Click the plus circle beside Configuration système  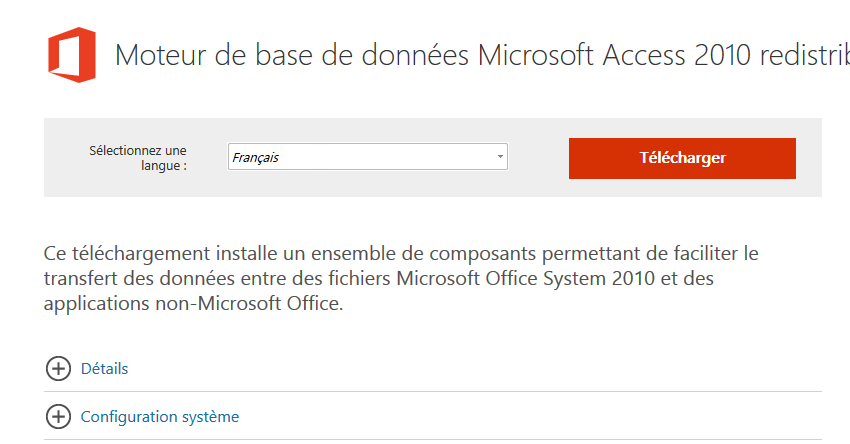tap(58, 416)
